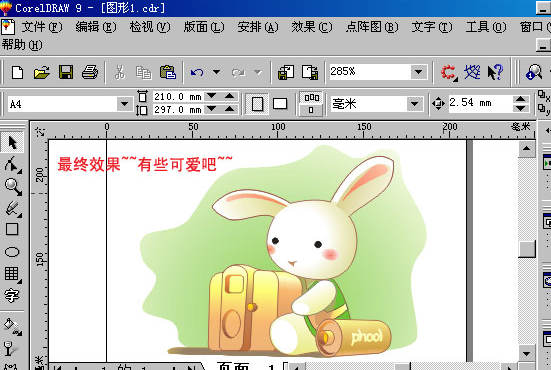The height and width of the screenshot is (370, 551).
Task: Click the vertical scrollbar thumb
Action: 527,249
